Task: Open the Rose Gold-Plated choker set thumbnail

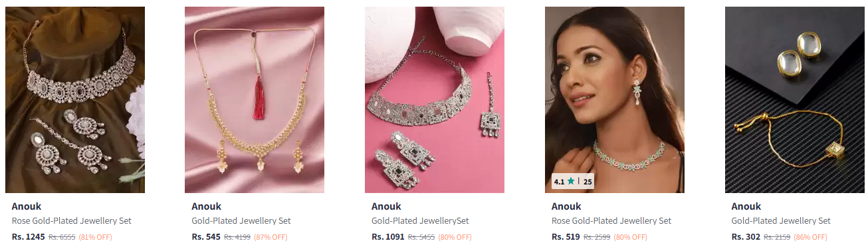Action: 75,100
